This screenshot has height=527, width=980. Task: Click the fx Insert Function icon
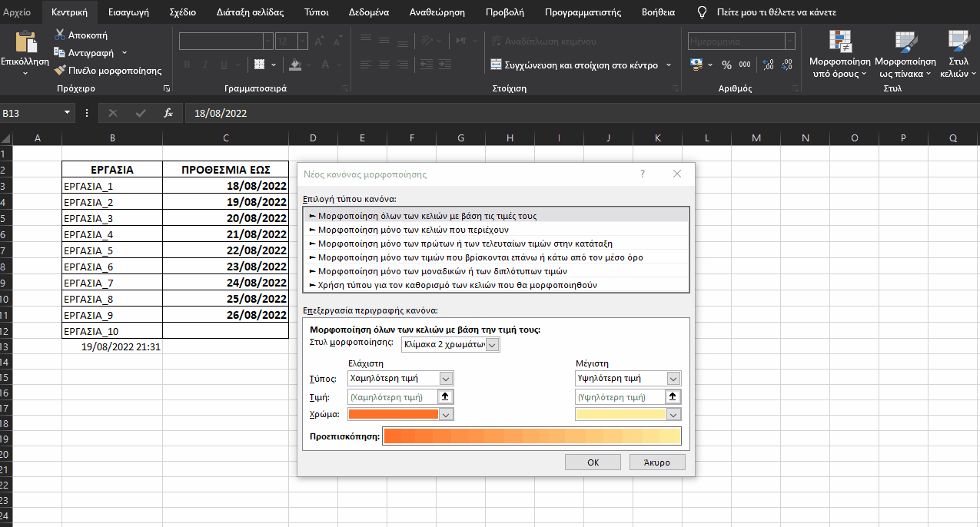click(x=168, y=112)
